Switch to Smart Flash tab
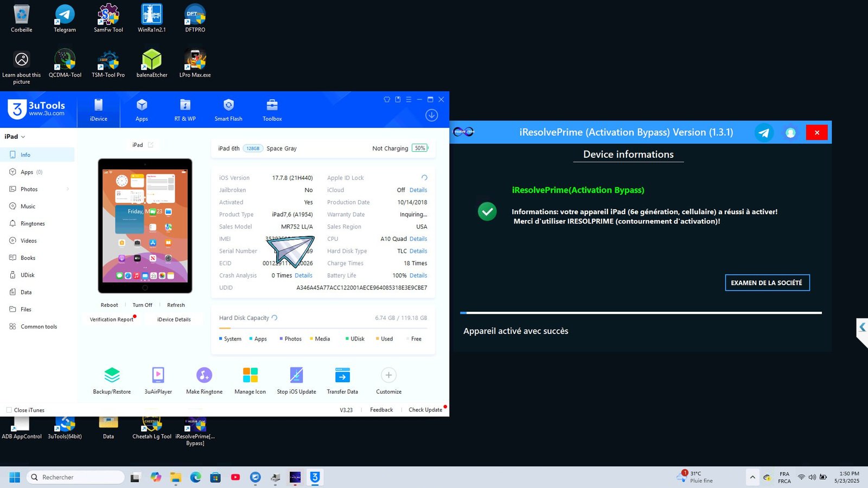 point(228,110)
